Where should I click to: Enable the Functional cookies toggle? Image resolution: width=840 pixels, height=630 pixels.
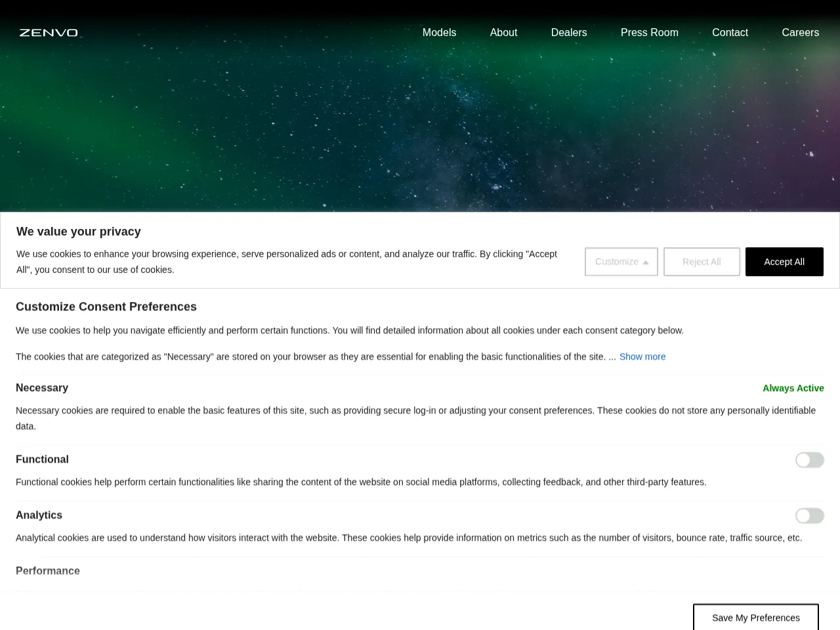809,460
